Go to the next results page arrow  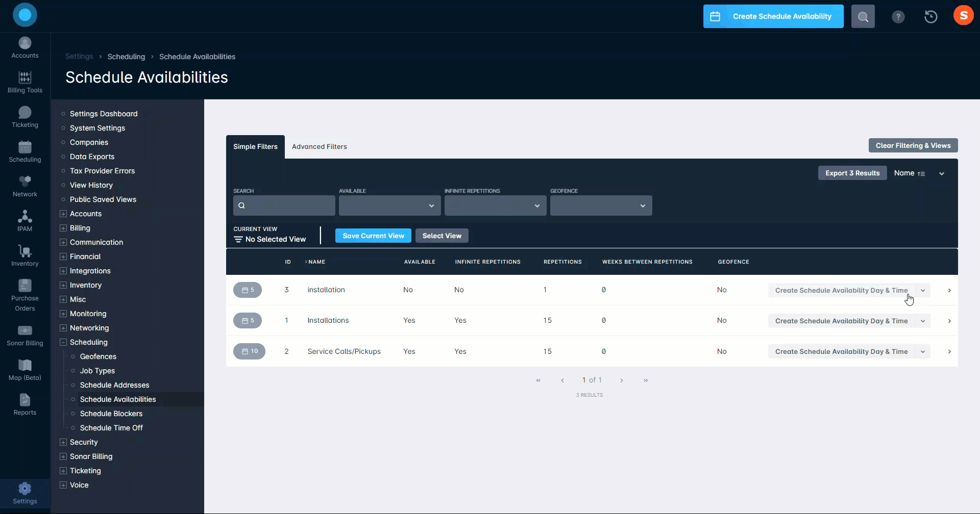click(x=621, y=380)
